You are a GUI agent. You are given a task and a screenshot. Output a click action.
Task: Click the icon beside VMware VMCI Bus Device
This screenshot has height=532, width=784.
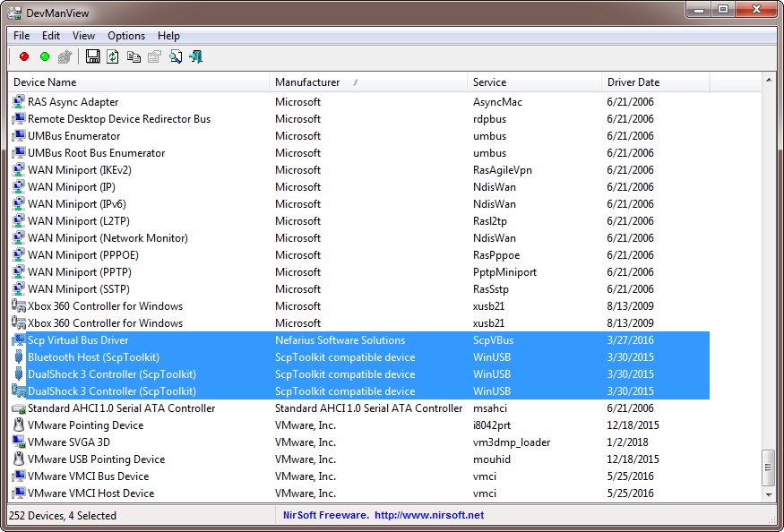pos(19,476)
